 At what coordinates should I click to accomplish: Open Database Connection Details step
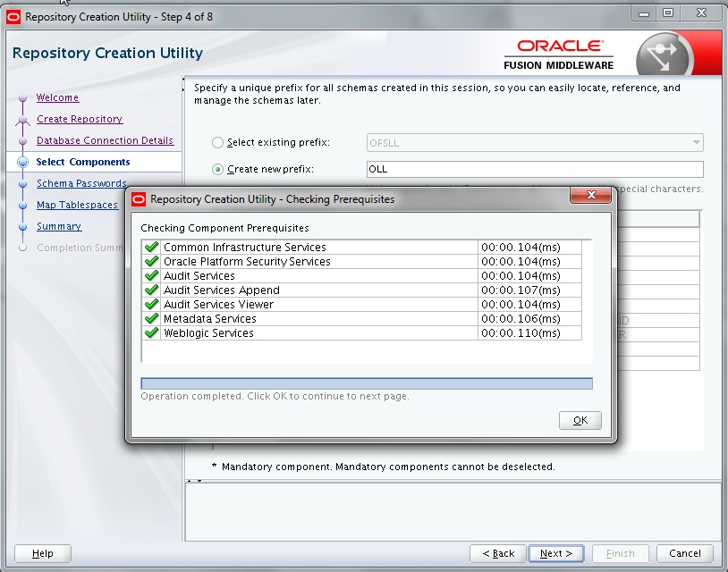point(105,140)
